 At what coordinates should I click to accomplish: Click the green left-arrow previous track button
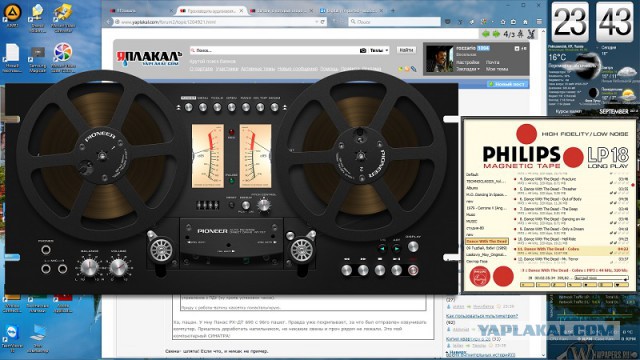point(382,248)
